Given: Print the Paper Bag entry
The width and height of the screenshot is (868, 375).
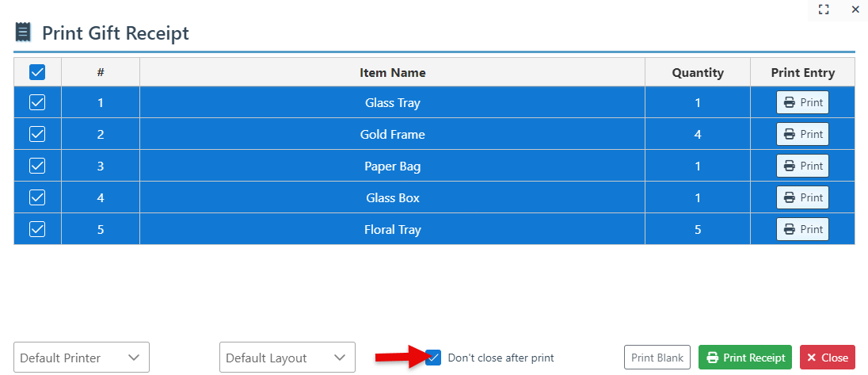Looking at the screenshot, I should (802, 166).
